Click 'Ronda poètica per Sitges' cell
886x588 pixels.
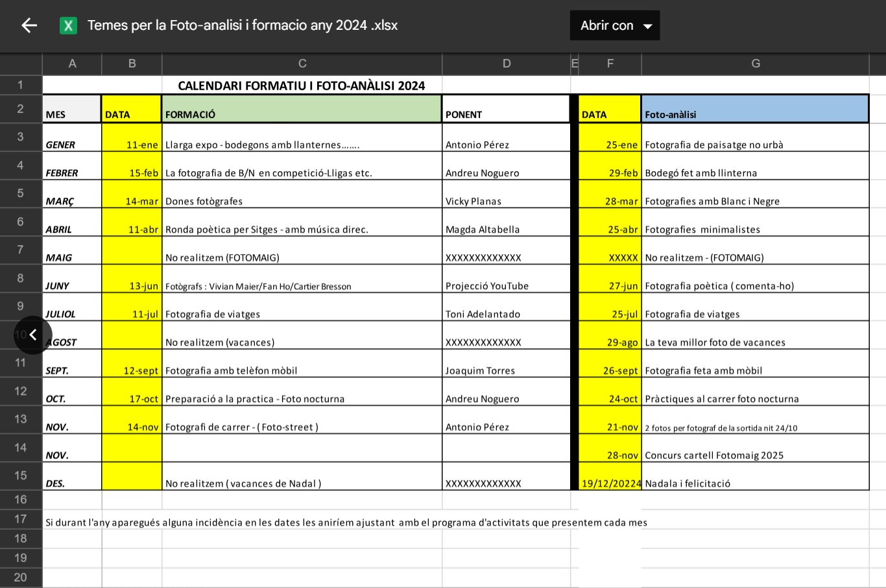point(302,222)
